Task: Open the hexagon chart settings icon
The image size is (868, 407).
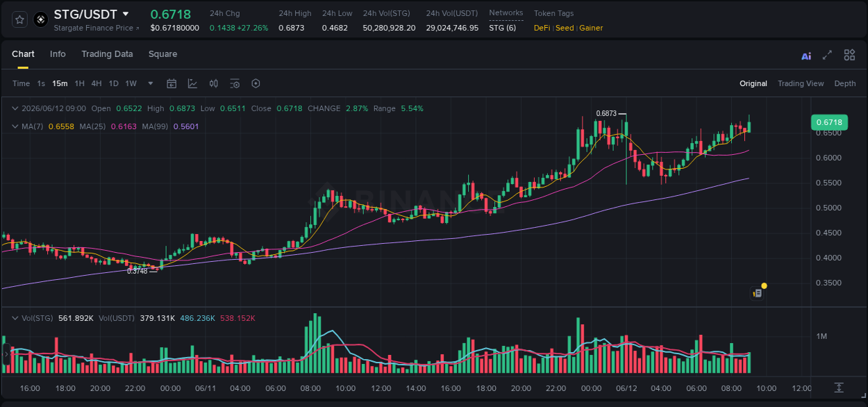Action: [256, 83]
